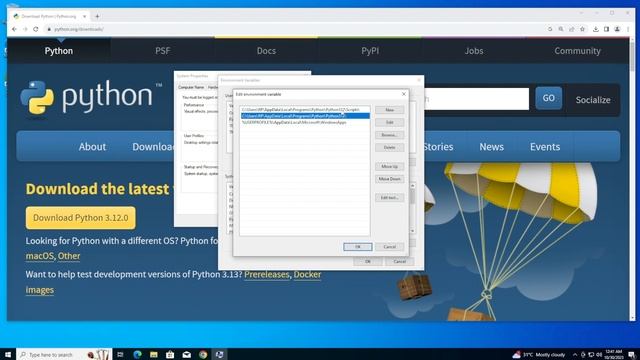Bookmark this page with the star icon
Screen dimensions: 640x360
tap(582, 29)
